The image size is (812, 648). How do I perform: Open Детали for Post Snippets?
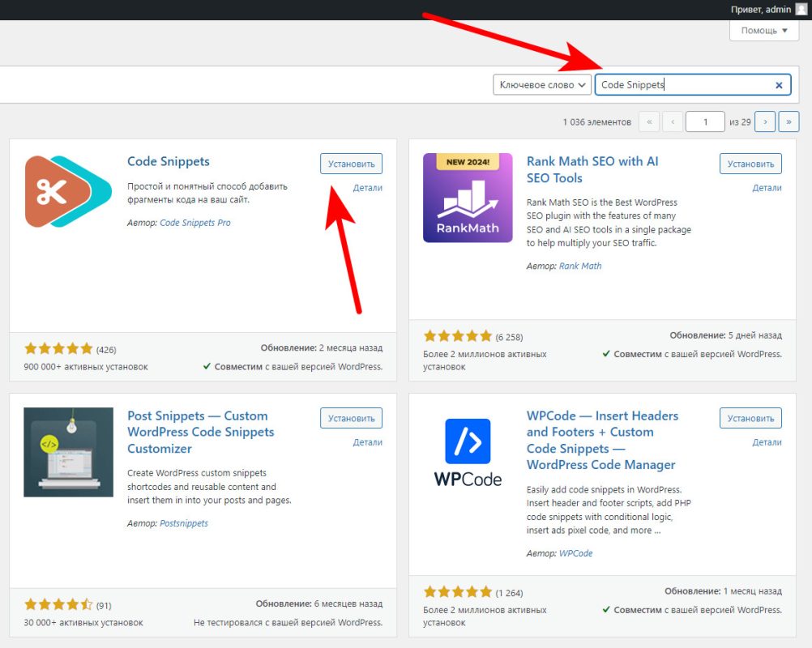click(x=368, y=442)
